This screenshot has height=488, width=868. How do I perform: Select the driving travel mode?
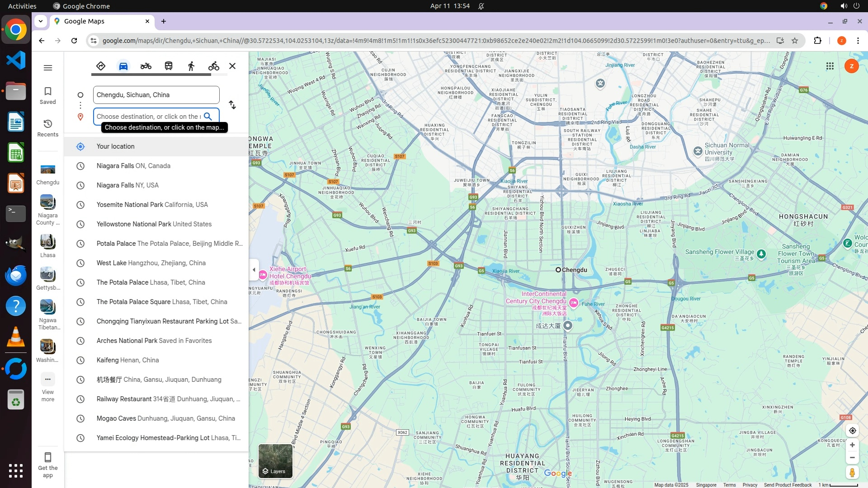tap(123, 66)
